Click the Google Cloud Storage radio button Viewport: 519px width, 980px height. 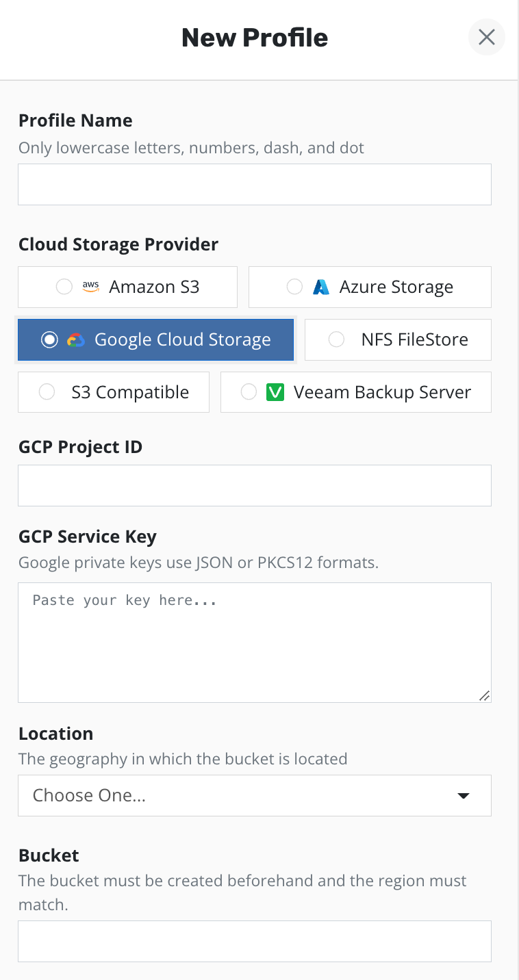point(49,339)
